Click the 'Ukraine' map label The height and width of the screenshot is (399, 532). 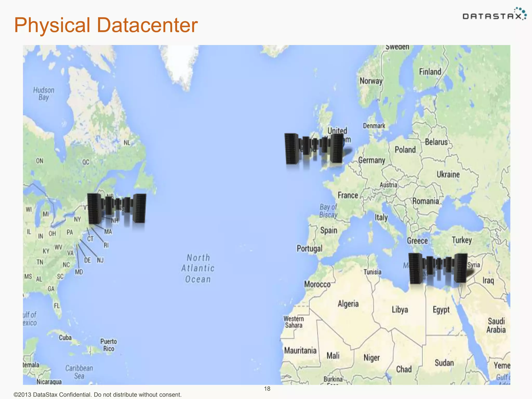(448, 174)
